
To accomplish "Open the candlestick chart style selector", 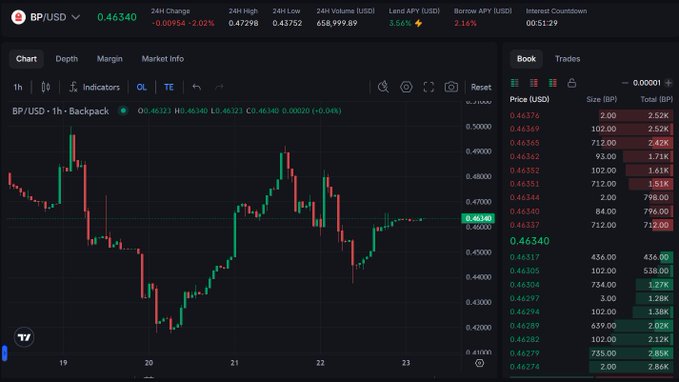I will point(45,87).
